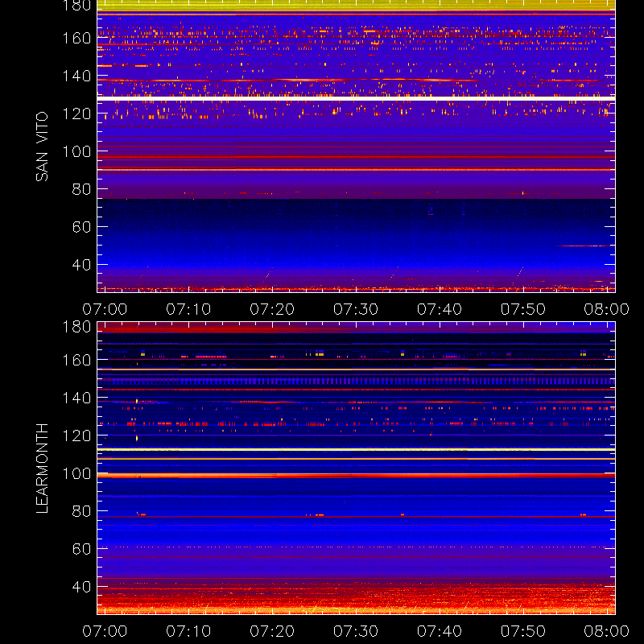This screenshot has width=644, height=644.
Task: Click 07:50 time label under Learmonth plot
Action: pos(522,631)
